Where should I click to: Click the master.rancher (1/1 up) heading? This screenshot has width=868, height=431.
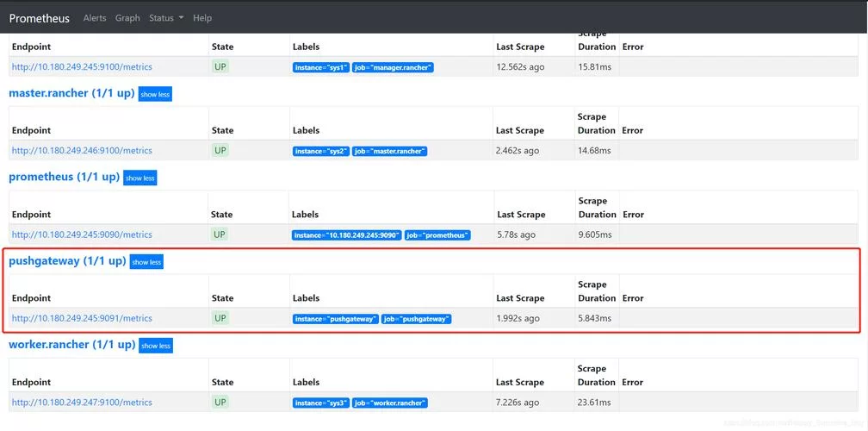[72, 93]
